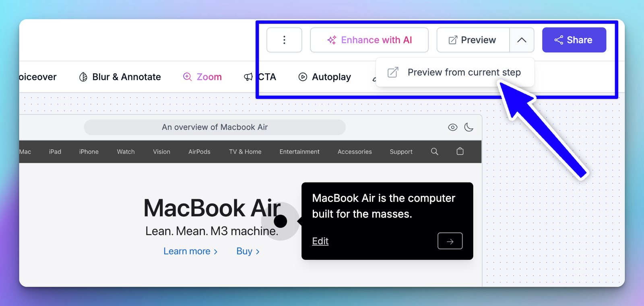Click the Share button
The width and height of the screenshot is (644, 306).
point(574,40)
